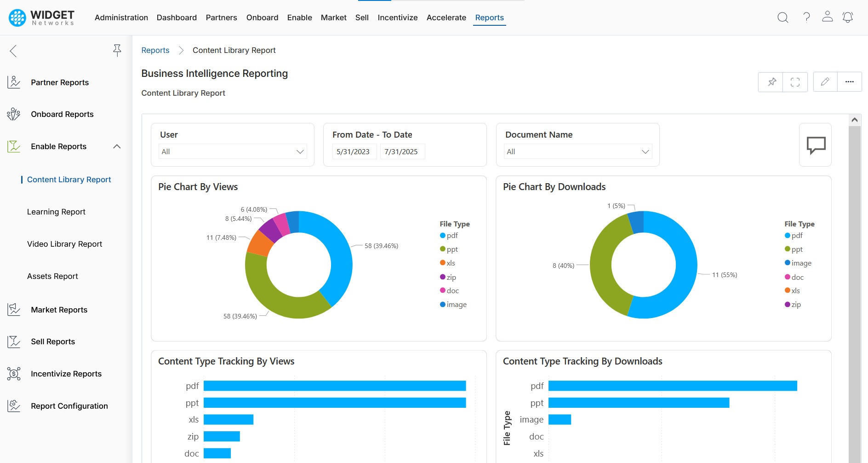The width and height of the screenshot is (868, 463).
Task: Click the 11 (7.48%) label in Views
Action: click(x=221, y=237)
